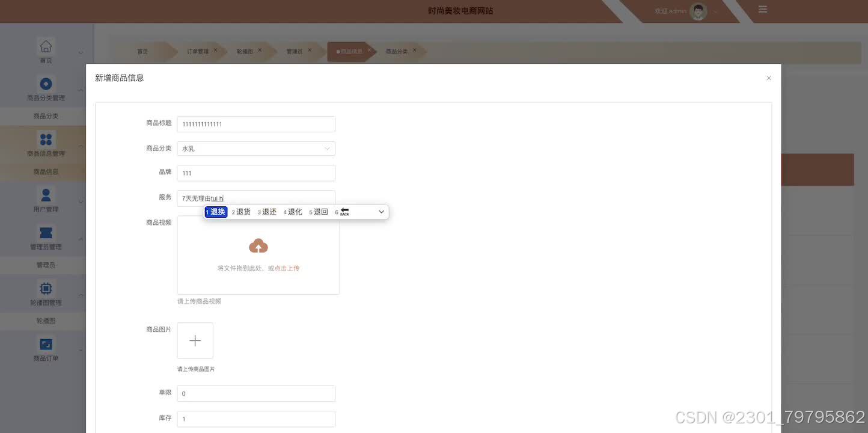Close the 商品分类 tab with its x
This screenshot has width=868, height=433.
(414, 50)
